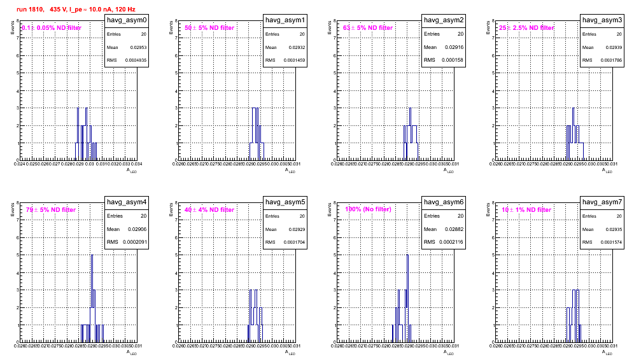Click the histogram bars in the havg_asym0 plot
The image size is (634, 364).
tap(86, 134)
